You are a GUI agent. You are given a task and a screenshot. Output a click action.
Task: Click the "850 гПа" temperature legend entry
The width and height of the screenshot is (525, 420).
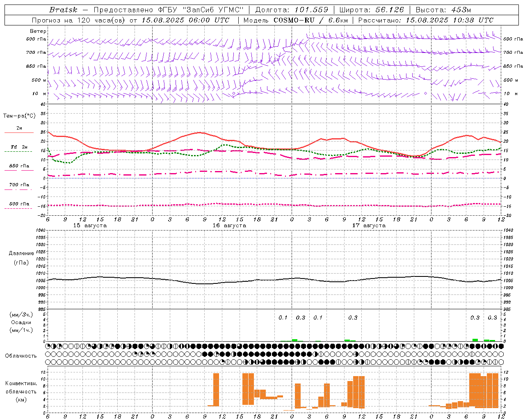19,166
